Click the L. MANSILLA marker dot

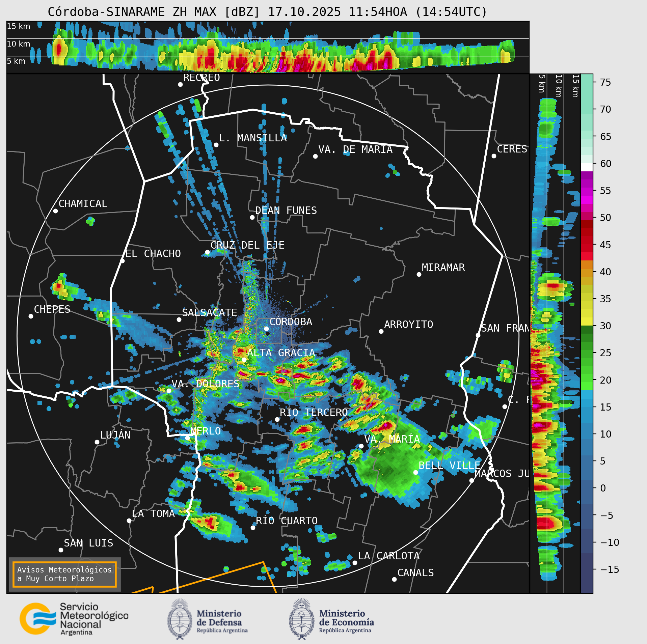[216, 145]
